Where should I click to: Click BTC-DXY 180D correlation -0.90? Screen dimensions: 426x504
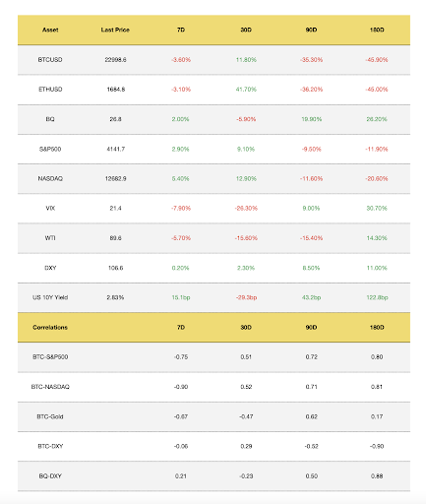click(377, 446)
